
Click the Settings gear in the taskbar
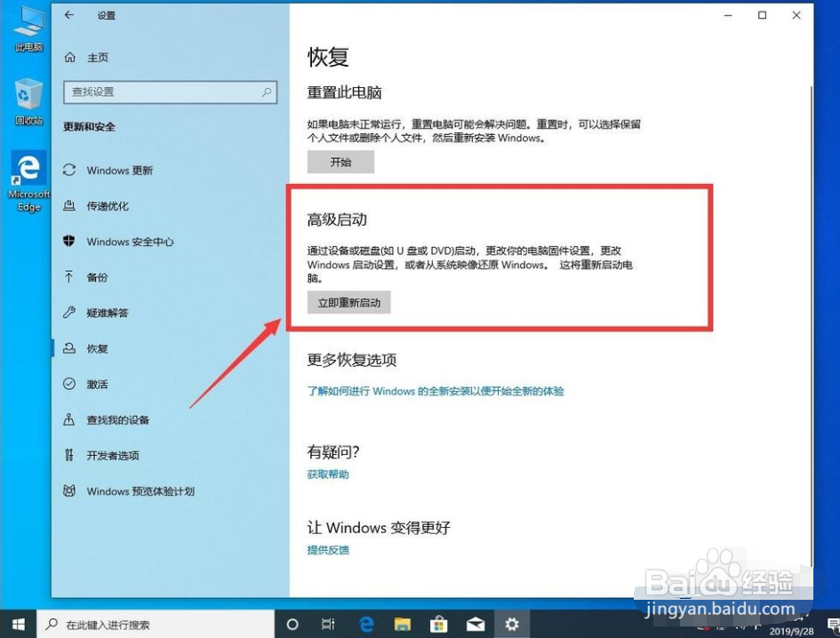512,624
